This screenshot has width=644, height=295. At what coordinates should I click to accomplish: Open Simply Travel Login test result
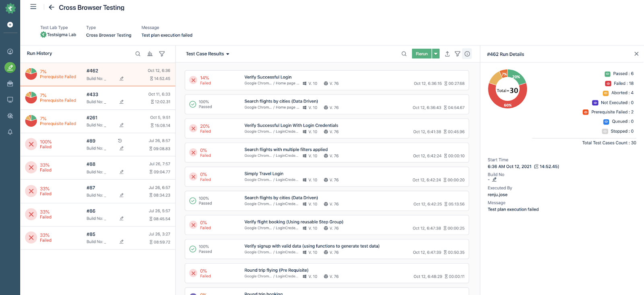tap(327, 176)
